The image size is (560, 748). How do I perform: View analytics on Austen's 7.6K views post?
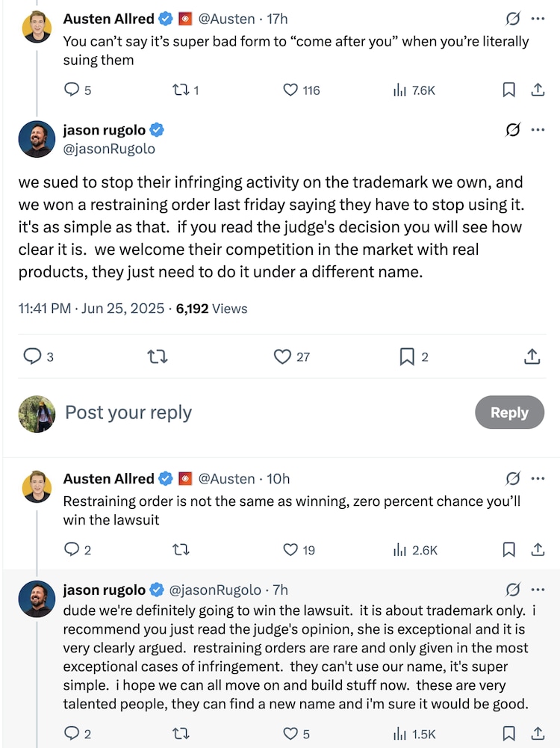(x=399, y=90)
